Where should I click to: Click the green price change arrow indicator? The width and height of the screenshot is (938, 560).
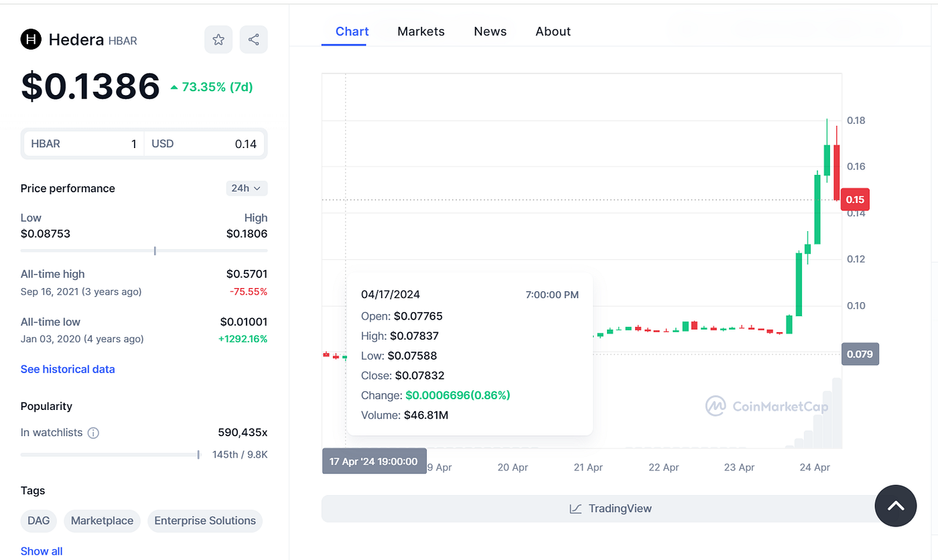pos(174,86)
